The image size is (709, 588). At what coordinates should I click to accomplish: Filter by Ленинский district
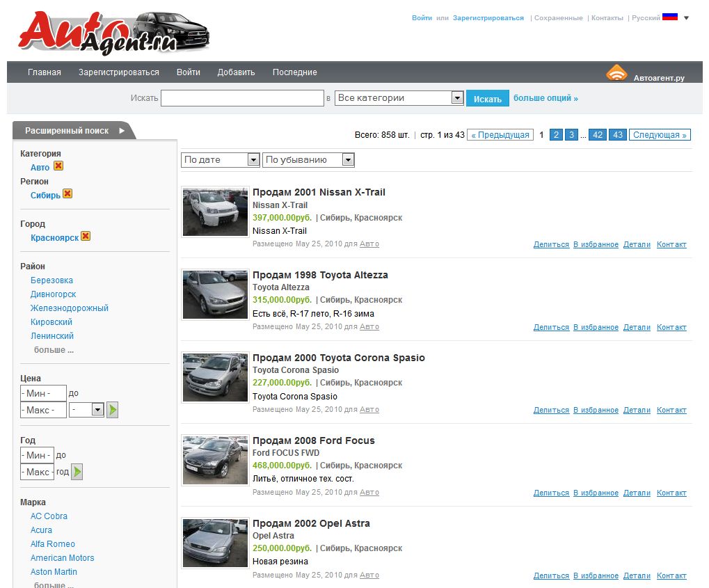point(52,336)
